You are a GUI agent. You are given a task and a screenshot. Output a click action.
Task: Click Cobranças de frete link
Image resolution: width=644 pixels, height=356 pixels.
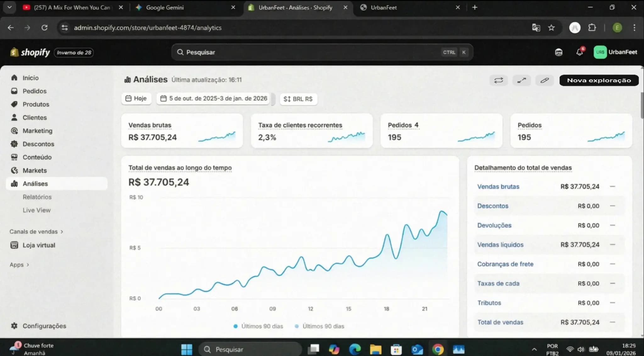505,264
